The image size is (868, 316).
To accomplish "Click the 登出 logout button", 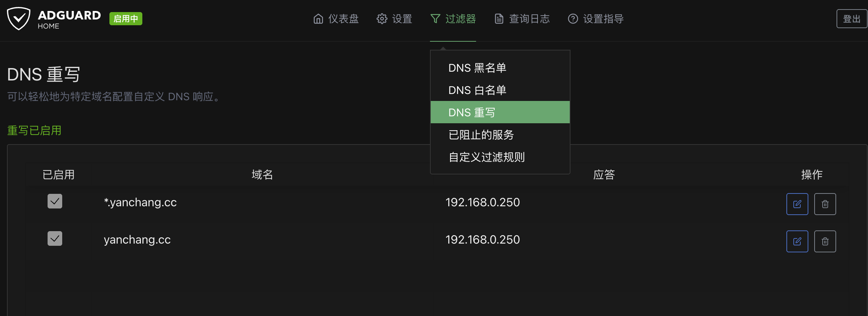I will (x=851, y=19).
